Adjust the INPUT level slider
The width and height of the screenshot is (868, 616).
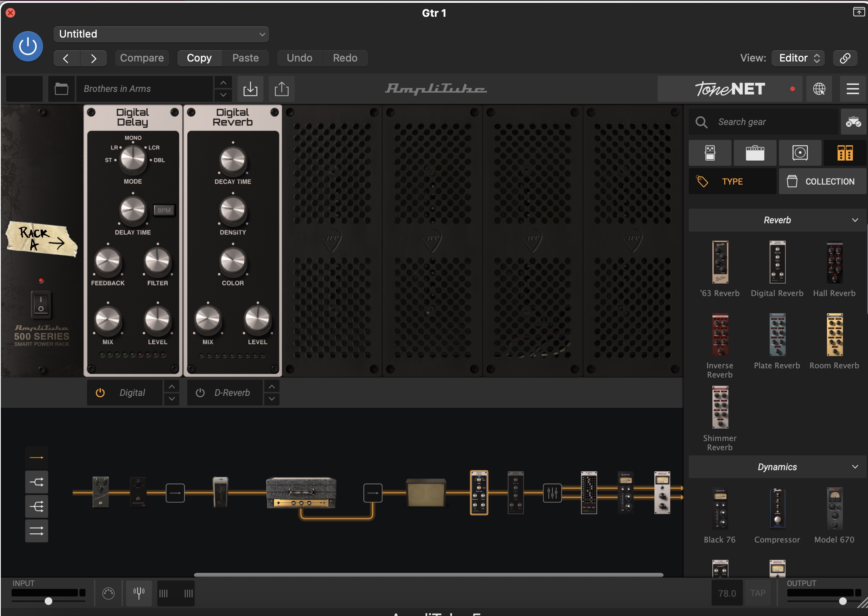[x=48, y=601]
